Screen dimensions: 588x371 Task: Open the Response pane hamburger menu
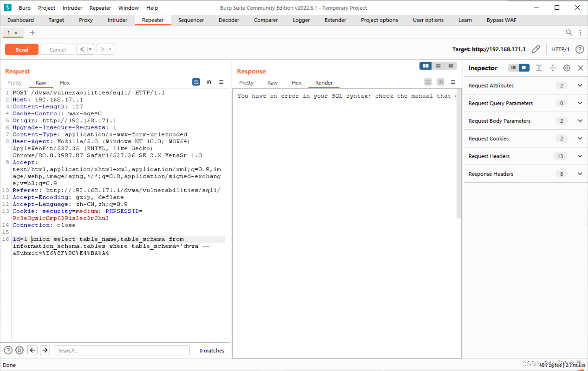pyautogui.click(x=453, y=82)
